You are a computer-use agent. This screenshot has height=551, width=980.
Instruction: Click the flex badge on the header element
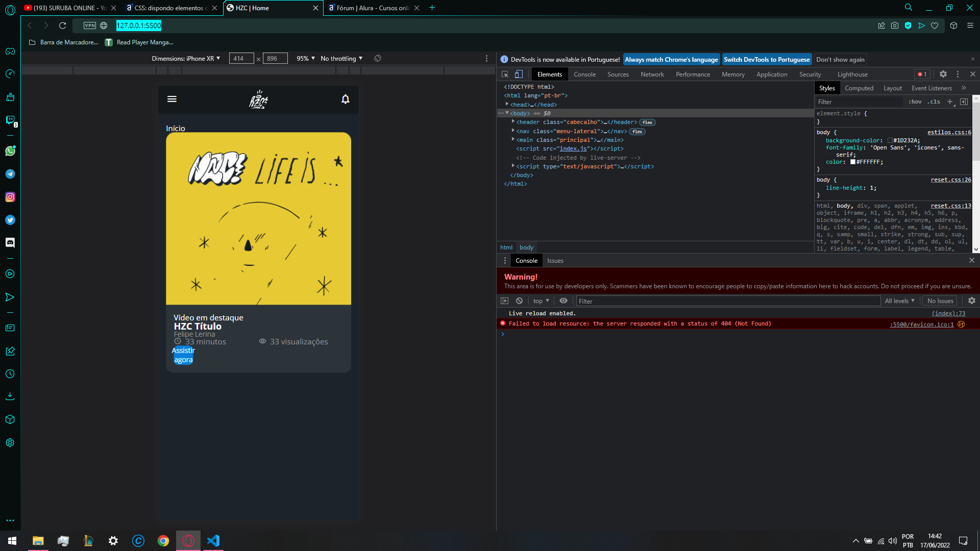[x=647, y=122]
